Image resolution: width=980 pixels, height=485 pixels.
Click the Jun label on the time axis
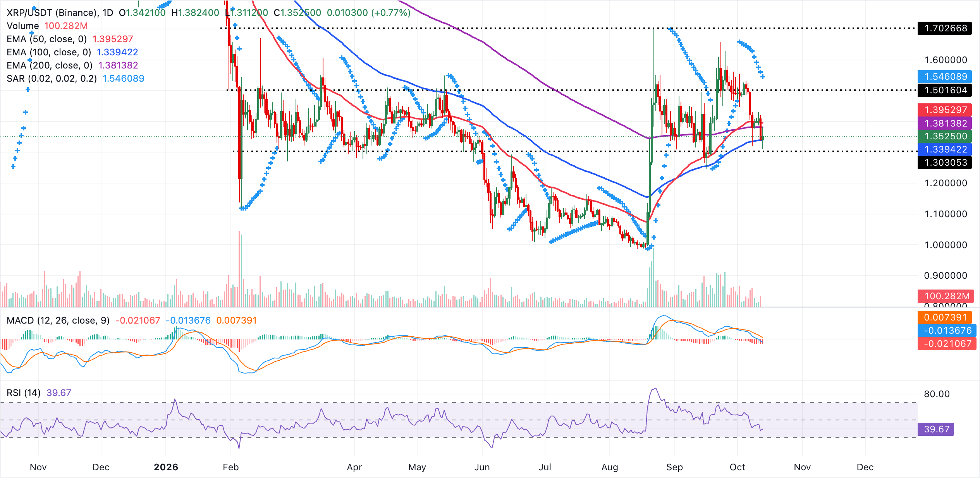point(482,467)
